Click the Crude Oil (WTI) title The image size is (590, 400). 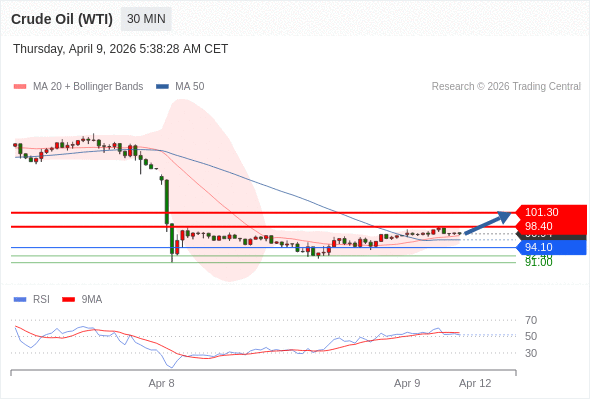pos(62,19)
